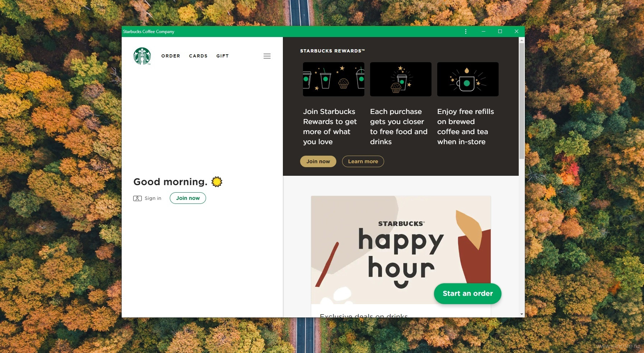The width and height of the screenshot is (644, 353).
Task: Click the free refills mug thumbnail image
Action: pos(468,79)
